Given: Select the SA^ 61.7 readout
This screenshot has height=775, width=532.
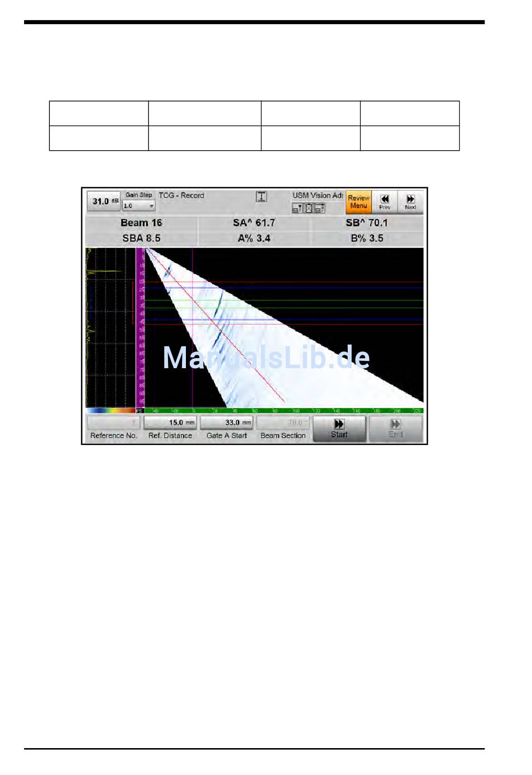Looking at the screenshot, I should click(254, 223).
